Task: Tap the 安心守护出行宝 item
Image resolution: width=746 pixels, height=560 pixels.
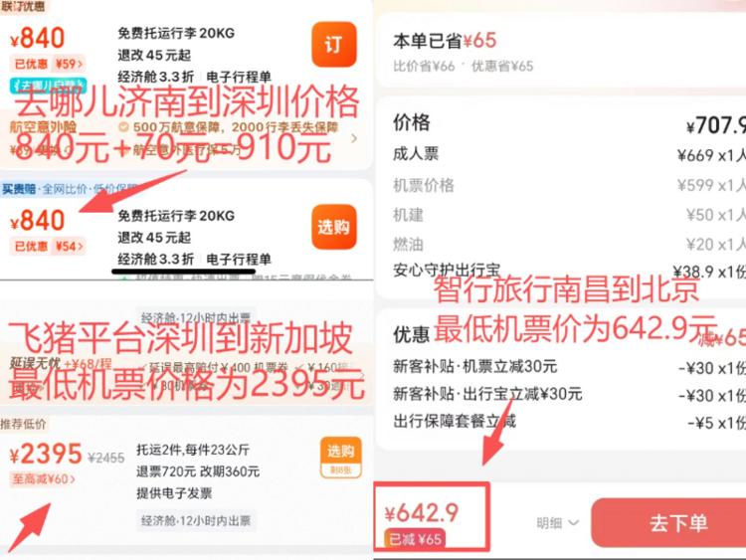Action: click(447, 271)
